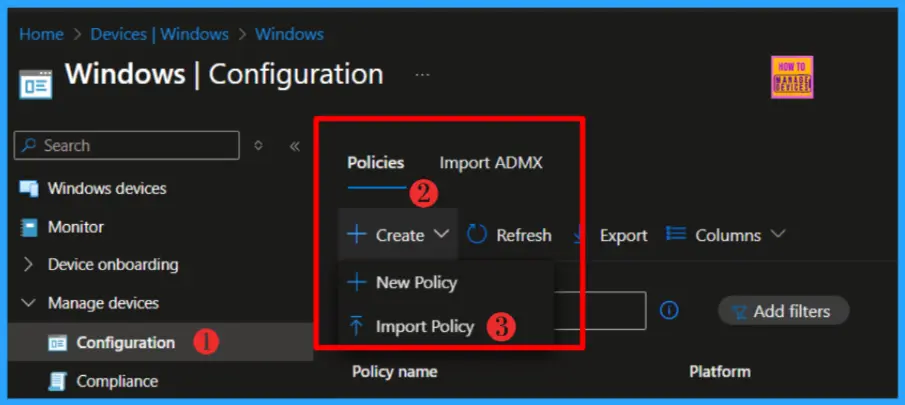
Task: Click the Configuration sidebar icon
Action: click(58, 343)
